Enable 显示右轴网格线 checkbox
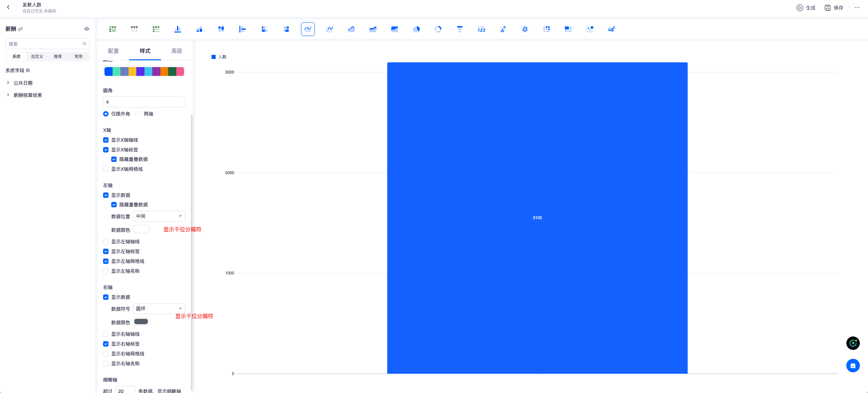Screen dimensions: 868x393 [106, 354]
